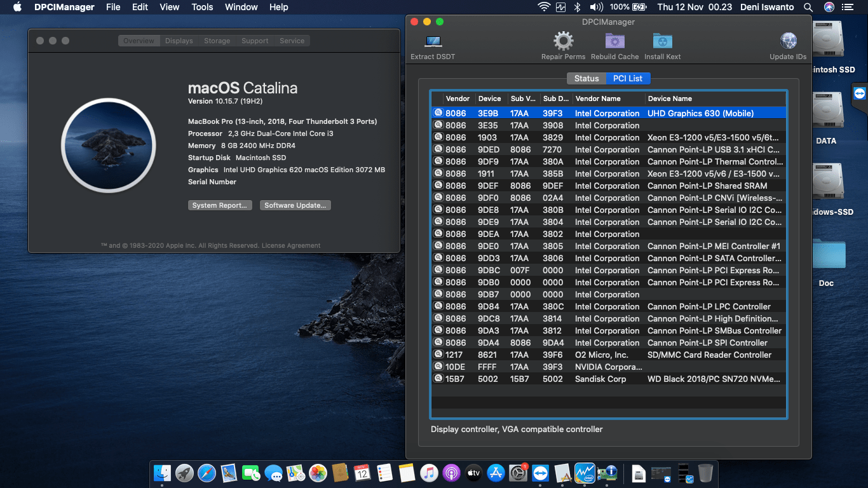Open the Support tab
Image resolution: width=868 pixels, height=488 pixels.
pyautogui.click(x=255, y=41)
